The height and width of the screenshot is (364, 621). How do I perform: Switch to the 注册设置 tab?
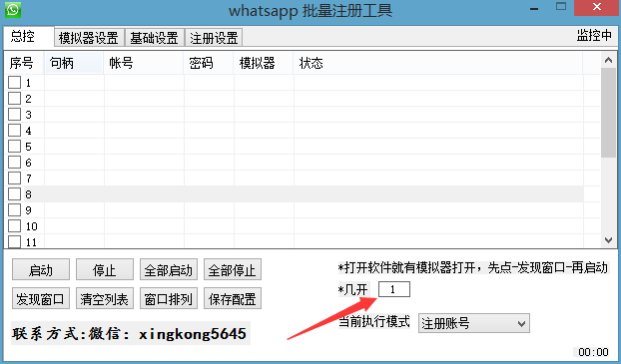(x=214, y=38)
